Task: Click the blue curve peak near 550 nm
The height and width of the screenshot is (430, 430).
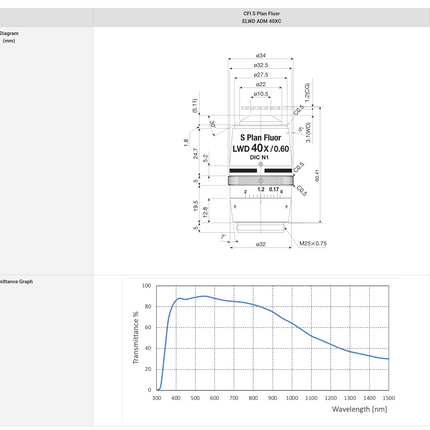Action: [x=204, y=296]
